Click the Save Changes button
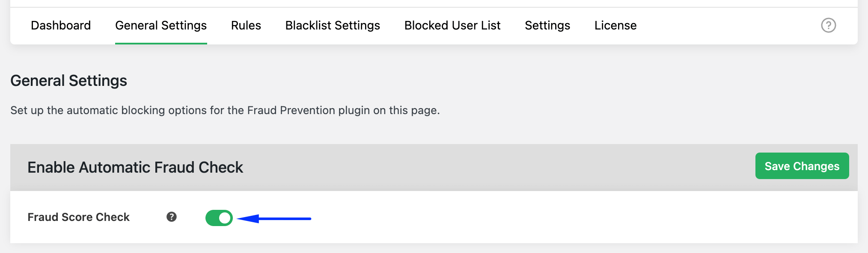This screenshot has width=868, height=253. [x=802, y=166]
